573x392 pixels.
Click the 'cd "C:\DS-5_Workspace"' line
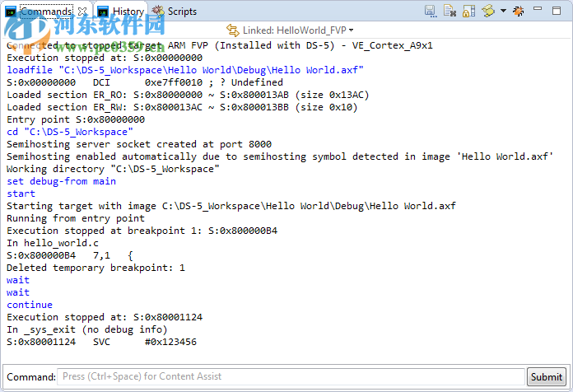[70, 132]
